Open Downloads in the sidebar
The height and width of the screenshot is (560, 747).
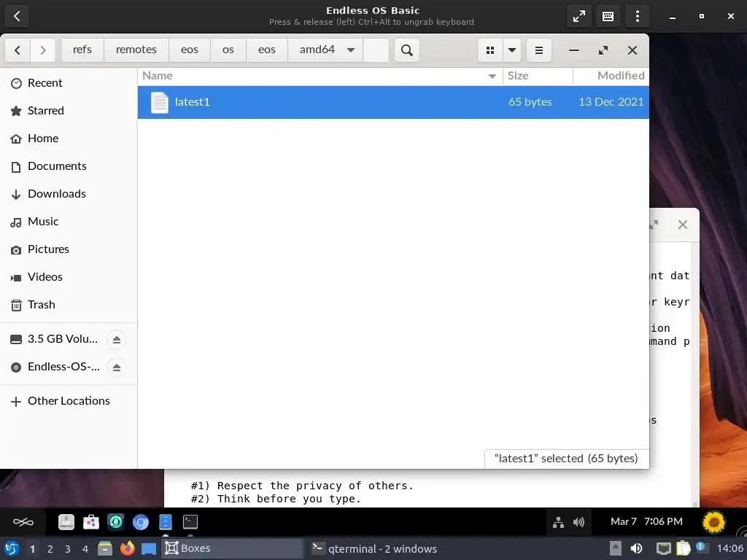[x=69, y=194]
